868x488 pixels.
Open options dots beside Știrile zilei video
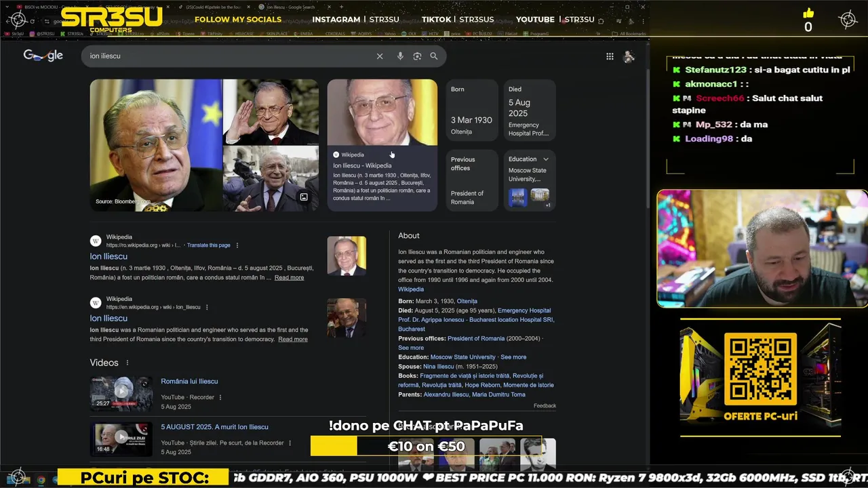point(290,443)
